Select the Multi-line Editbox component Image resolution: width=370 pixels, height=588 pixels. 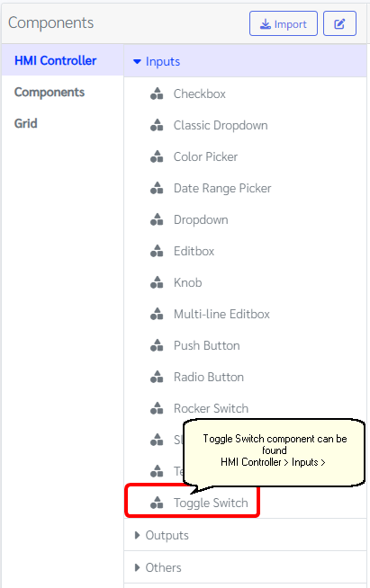click(x=221, y=314)
